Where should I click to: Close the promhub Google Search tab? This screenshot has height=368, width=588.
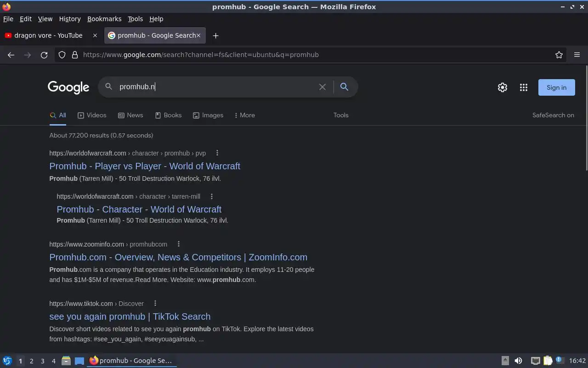198,35
